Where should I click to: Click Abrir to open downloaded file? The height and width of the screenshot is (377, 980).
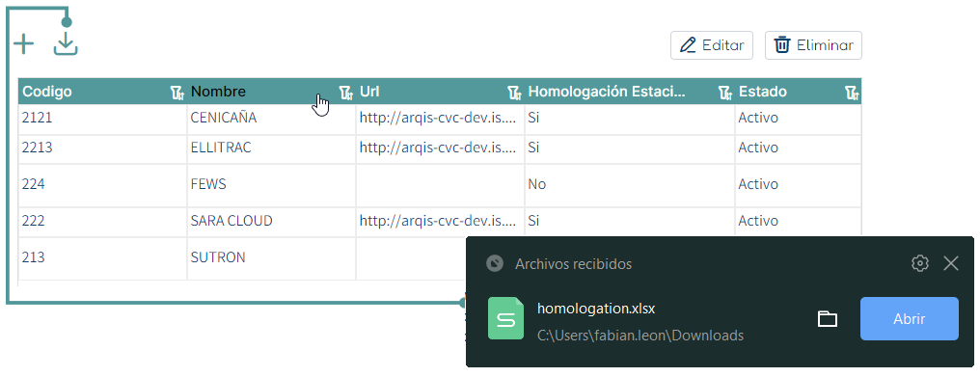[x=910, y=319]
